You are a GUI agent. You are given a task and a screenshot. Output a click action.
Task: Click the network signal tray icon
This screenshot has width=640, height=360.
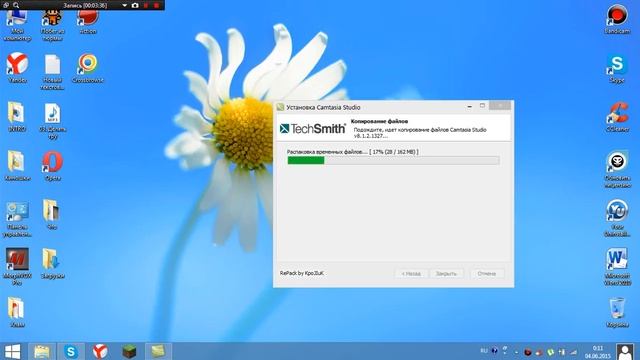click(x=573, y=352)
